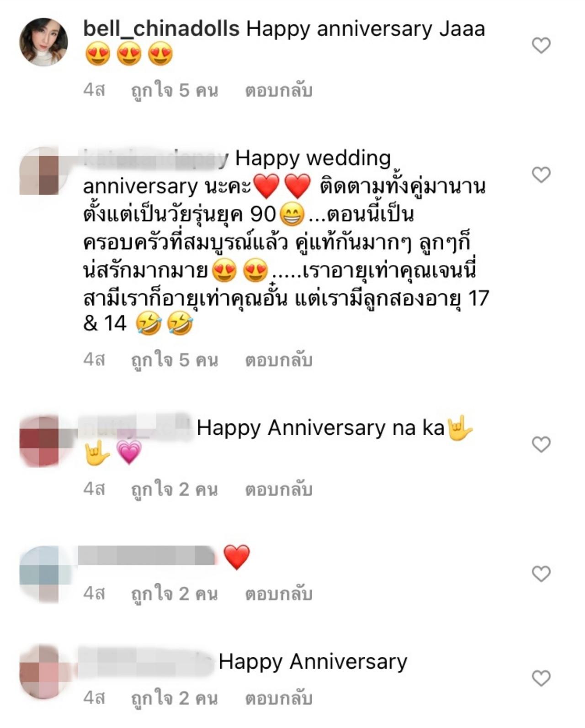View 2 likes on the red heart comment
Image resolution: width=585 pixels, height=728 pixels.
coord(175,593)
